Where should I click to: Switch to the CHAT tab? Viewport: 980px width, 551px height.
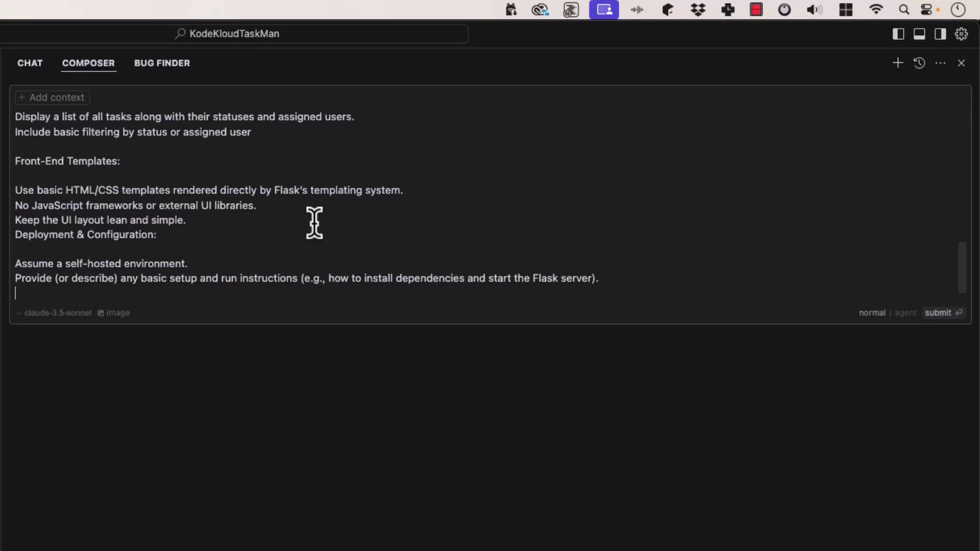30,63
